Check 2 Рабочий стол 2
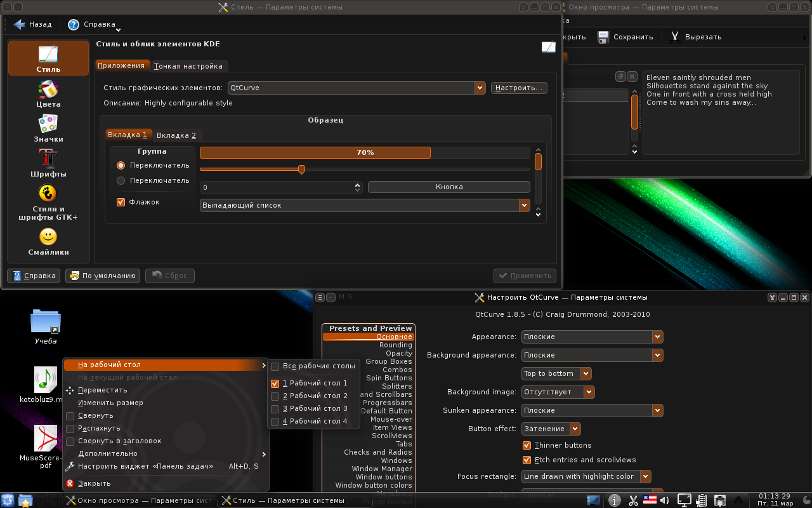 tap(275, 396)
